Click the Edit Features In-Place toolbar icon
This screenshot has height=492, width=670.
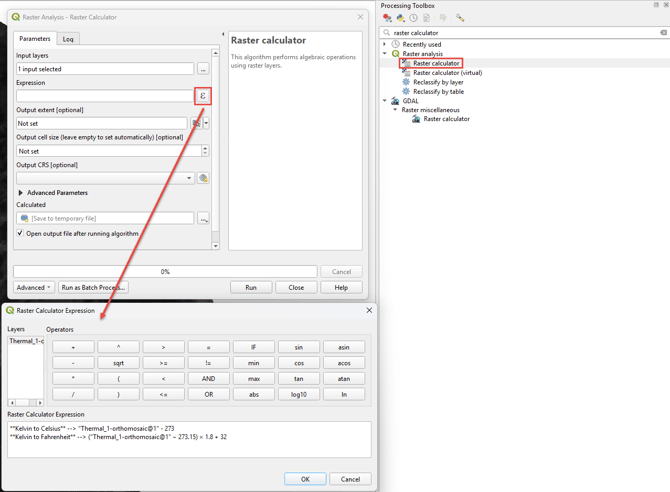pyautogui.click(x=443, y=18)
